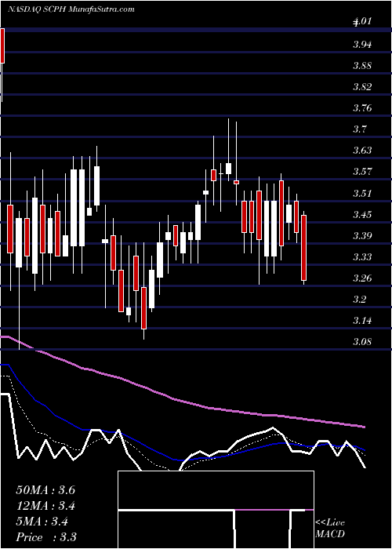392x549 pixels.
Task: Click the 3.2 price axis label
Action: [x=359, y=300]
